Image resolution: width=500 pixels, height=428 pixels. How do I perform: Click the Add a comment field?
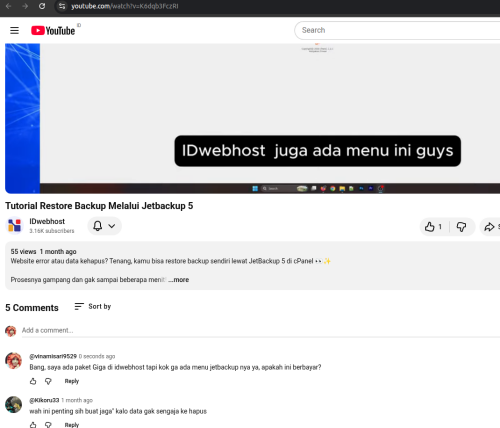(261, 330)
